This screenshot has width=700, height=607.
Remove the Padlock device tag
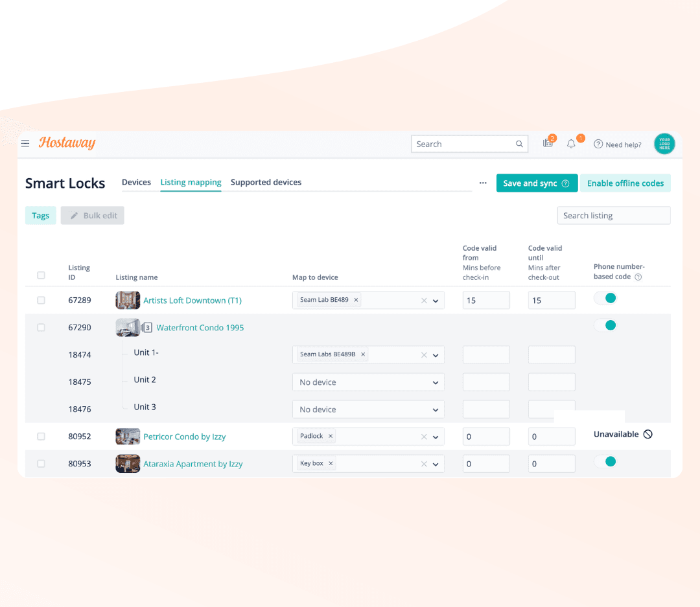pyautogui.click(x=331, y=437)
